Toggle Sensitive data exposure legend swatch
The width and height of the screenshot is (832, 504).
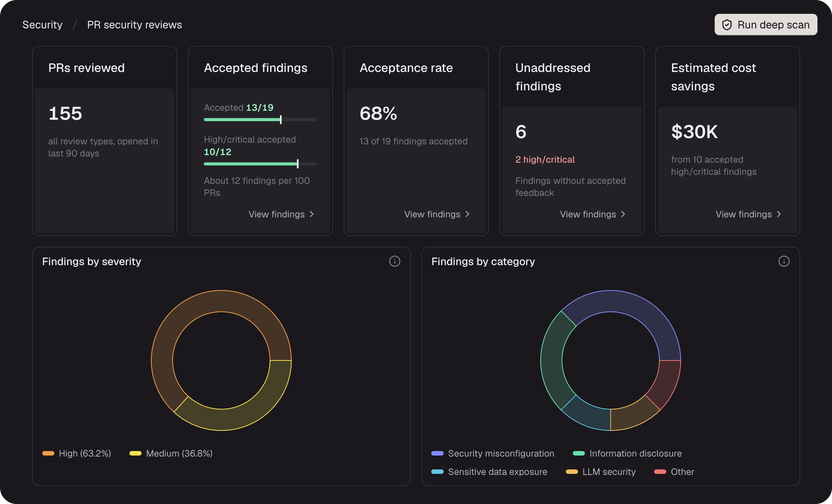(x=437, y=472)
